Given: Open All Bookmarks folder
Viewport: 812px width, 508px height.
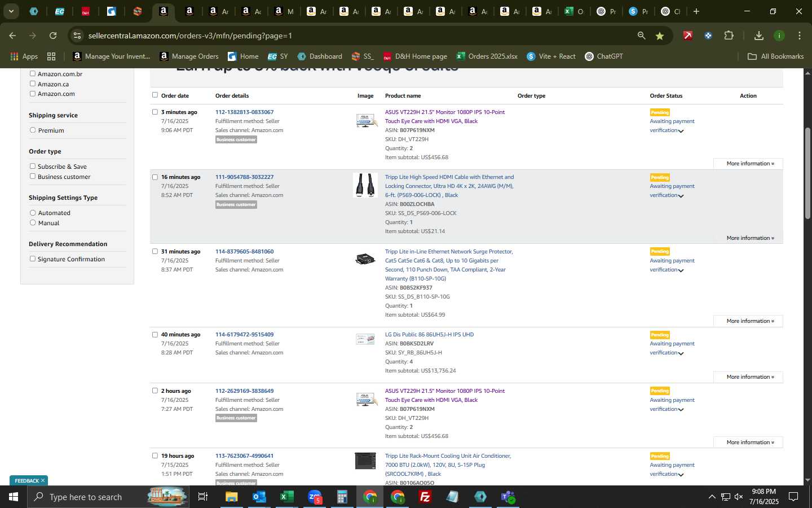Looking at the screenshot, I should coord(775,56).
